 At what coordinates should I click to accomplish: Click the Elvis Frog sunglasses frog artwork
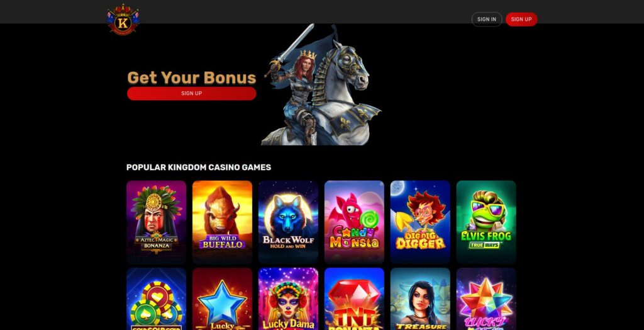485,211
